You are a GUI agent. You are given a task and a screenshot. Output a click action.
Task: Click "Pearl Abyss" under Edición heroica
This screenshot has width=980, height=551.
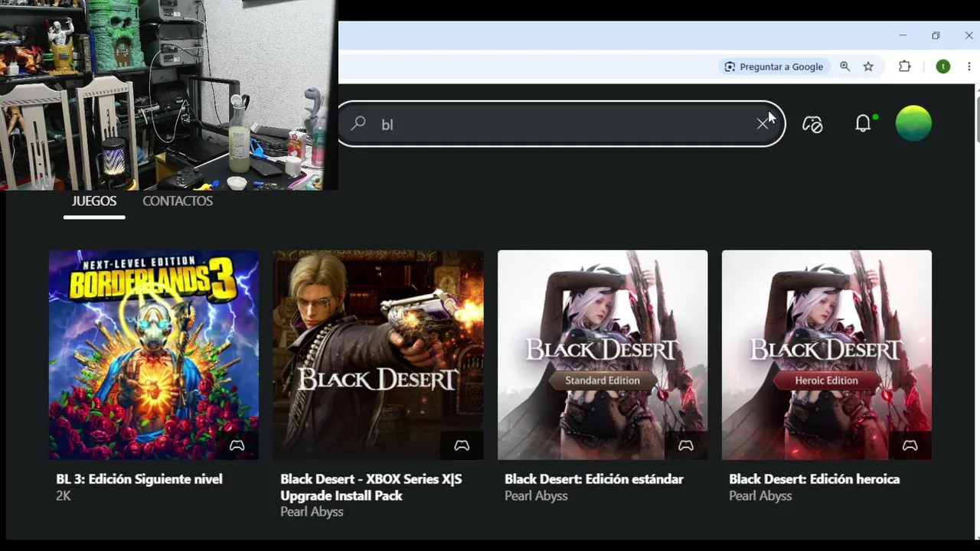point(760,496)
